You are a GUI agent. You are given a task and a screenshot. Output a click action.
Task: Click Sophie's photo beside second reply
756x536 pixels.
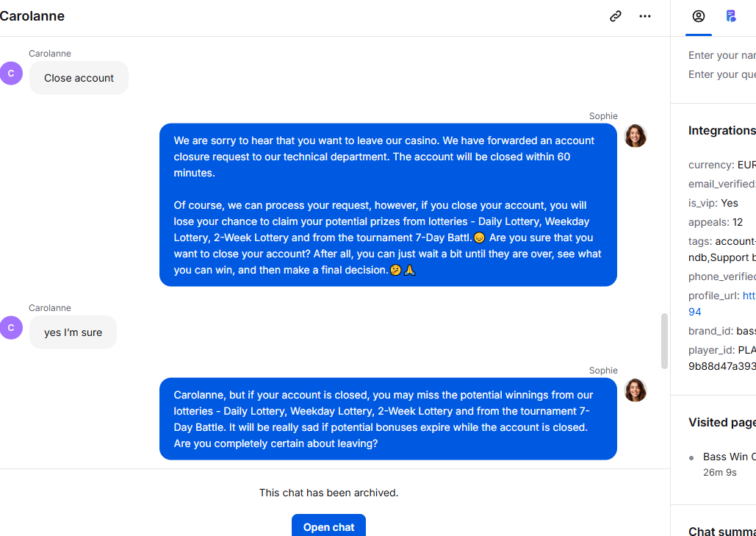[635, 390]
